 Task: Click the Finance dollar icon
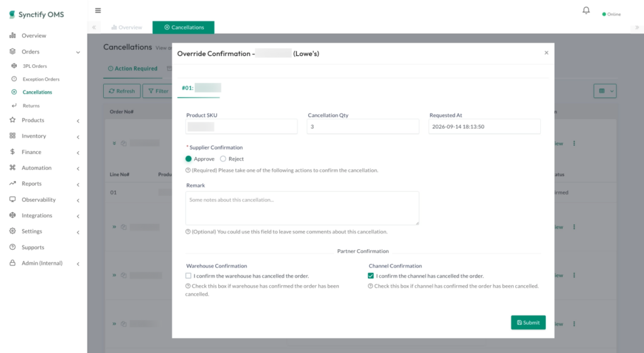click(x=13, y=152)
